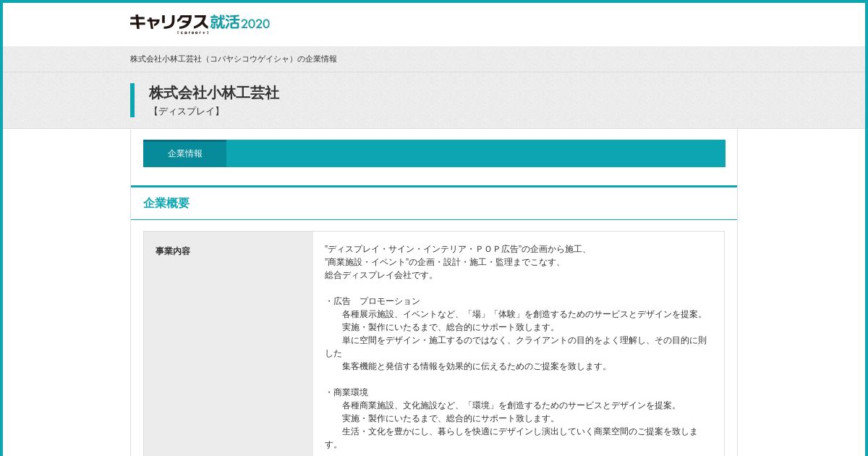The height and width of the screenshot is (456, 868).
Task: Click the ・広告 プロモーション subheading
Action: [373, 301]
